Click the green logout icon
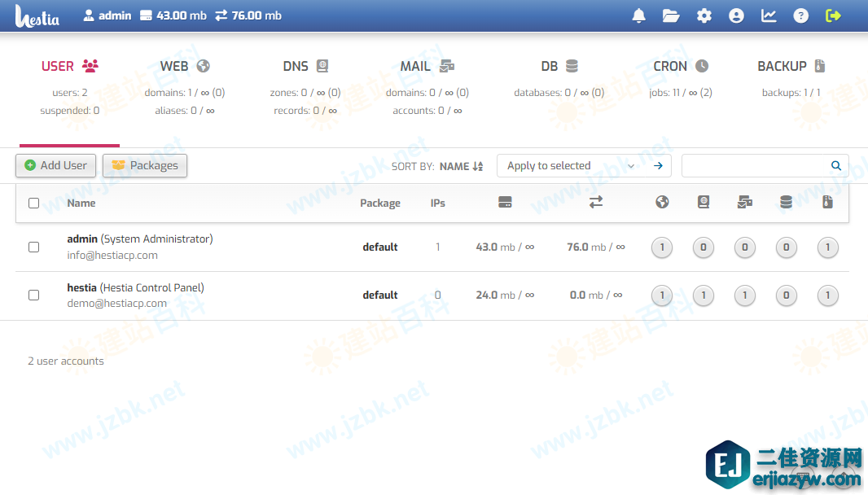The width and height of the screenshot is (868, 499). (833, 15)
